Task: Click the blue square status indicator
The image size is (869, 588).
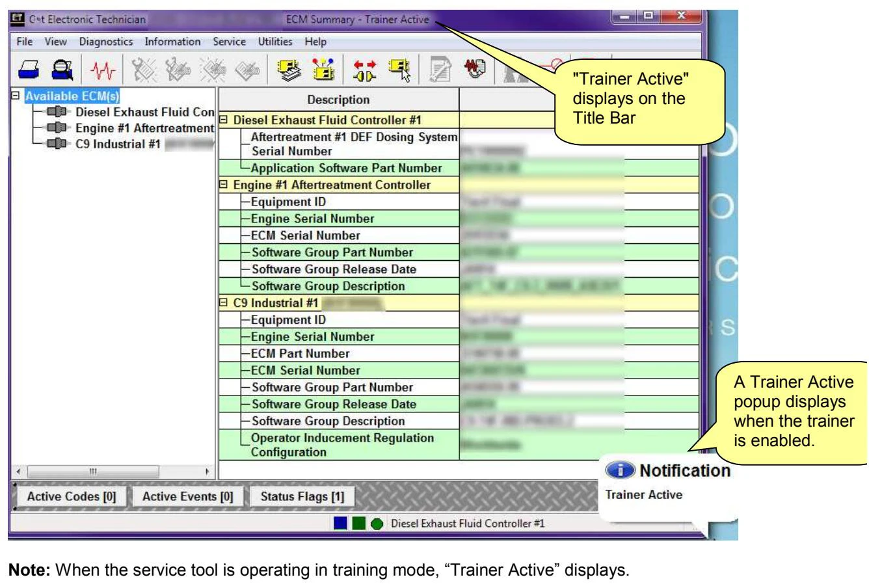Action: 339,524
